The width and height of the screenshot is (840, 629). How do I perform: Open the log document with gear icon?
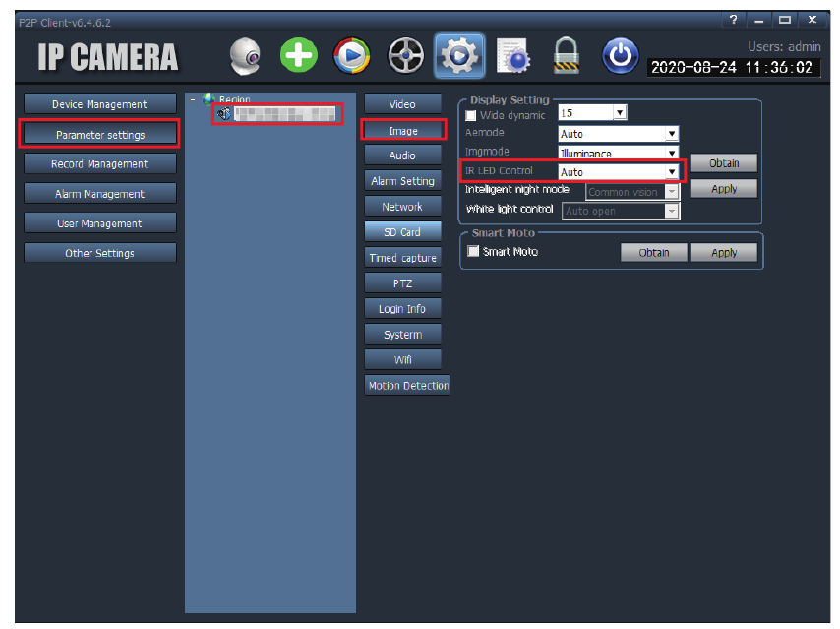(513, 55)
